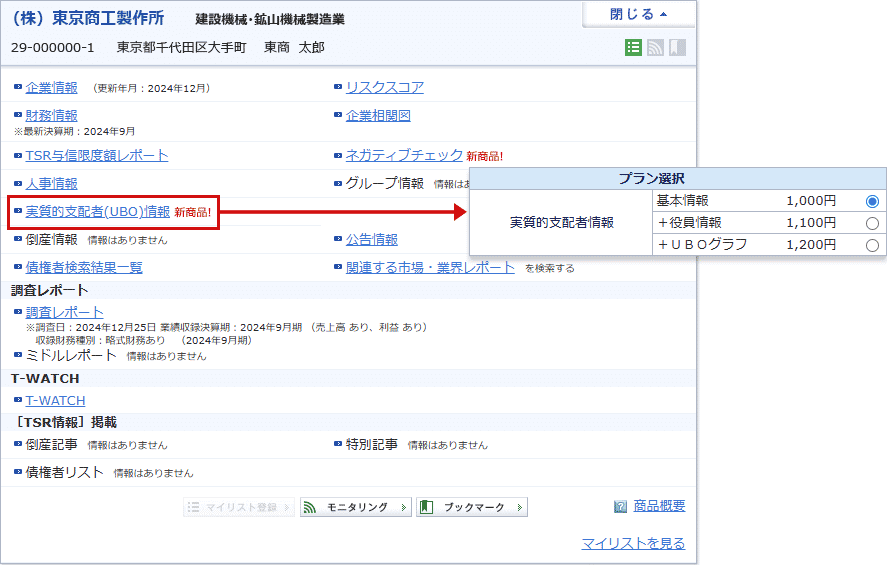This screenshot has height=565, width=887.
Task: Open the 企業相関図 link
Action: point(378,116)
